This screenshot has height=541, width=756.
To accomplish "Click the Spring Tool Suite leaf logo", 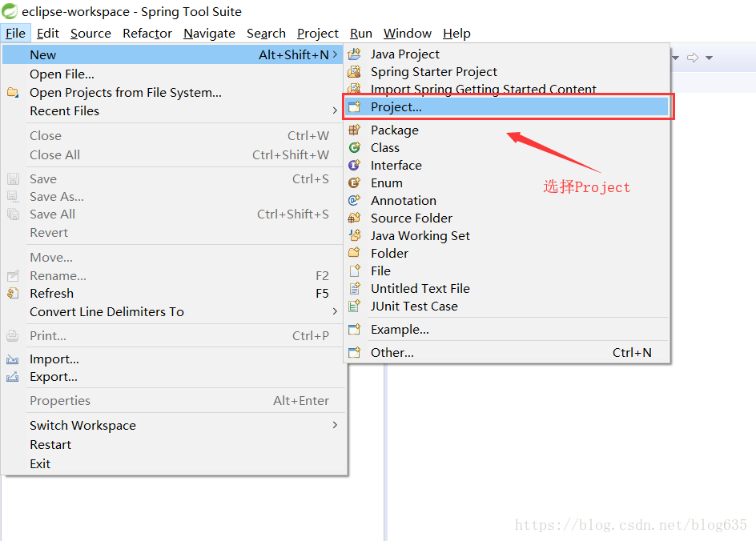I will click(x=9, y=10).
